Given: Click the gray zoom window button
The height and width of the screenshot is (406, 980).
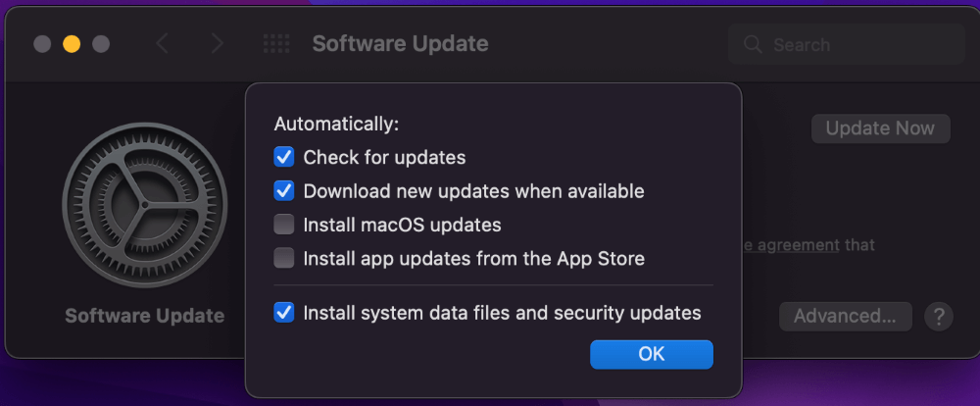Looking at the screenshot, I should [x=101, y=44].
